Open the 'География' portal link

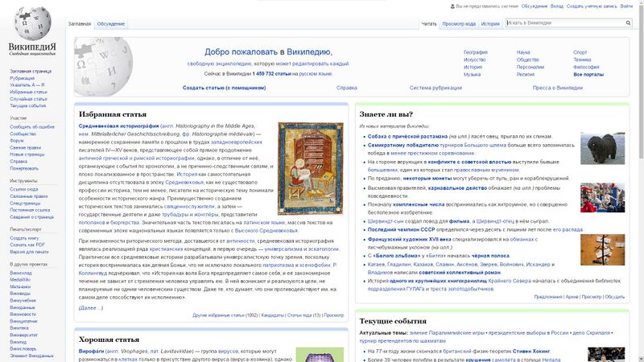pyautogui.click(x=476, y=52)
